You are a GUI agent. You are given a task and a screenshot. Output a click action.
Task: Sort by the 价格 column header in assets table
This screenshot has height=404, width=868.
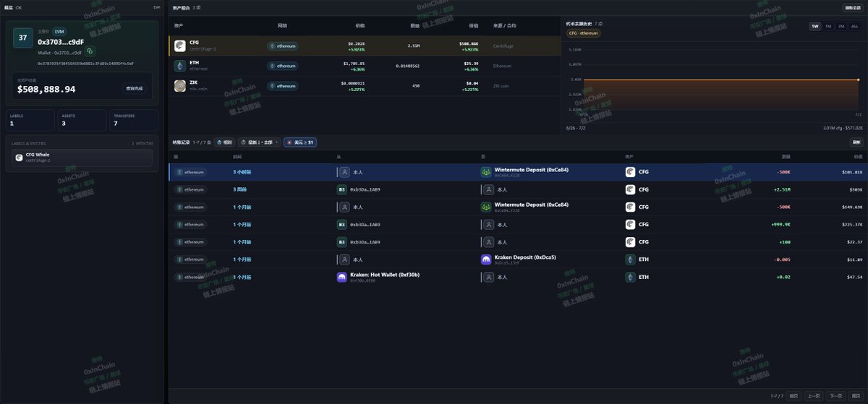(x=360, y=25)
